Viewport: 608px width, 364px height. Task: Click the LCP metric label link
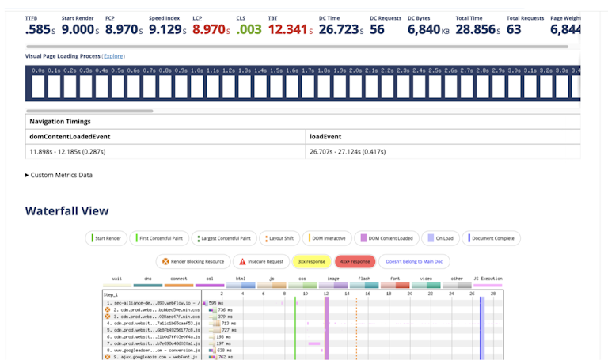(x=197, y=17)
